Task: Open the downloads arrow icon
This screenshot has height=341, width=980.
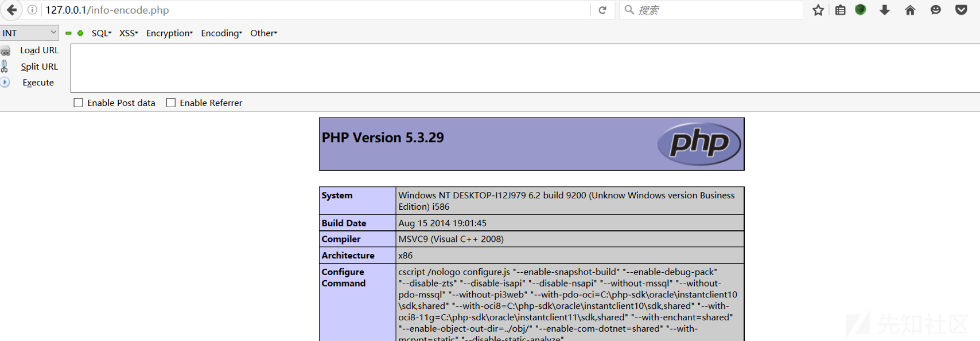Action: click(885, 10)
